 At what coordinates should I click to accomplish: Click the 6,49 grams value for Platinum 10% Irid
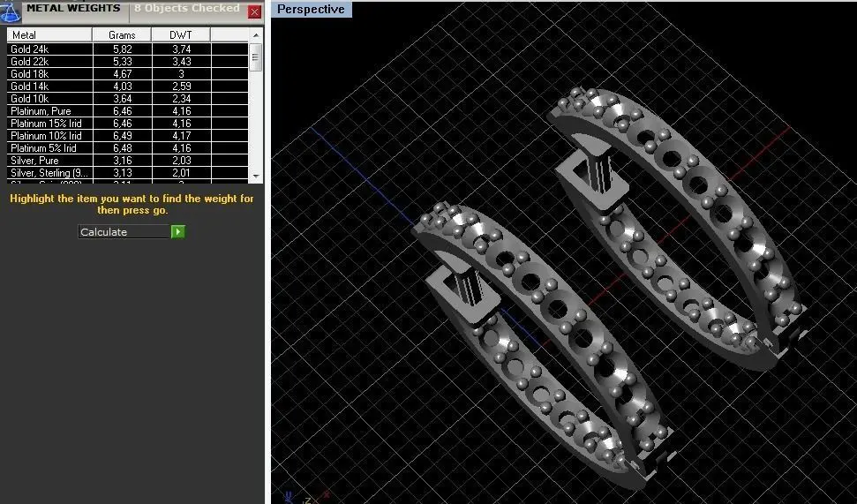(x=123, y=136)
